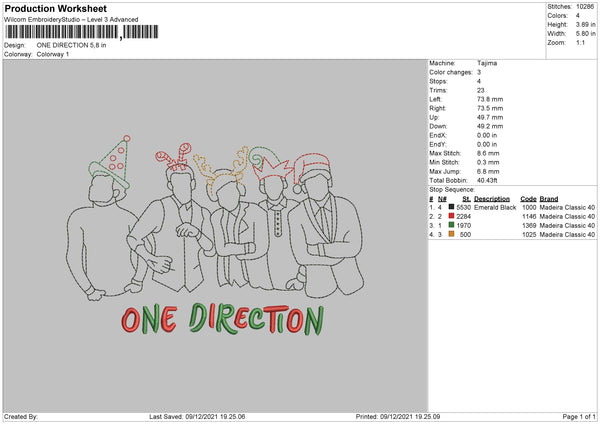This screenshot has height=424, width=600.
Task: Click the Min Stitch value '0.3 mm'
Action: [x=488, y=163]
